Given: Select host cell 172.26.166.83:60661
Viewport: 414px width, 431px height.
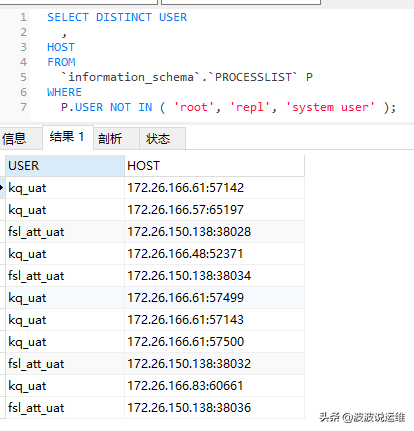Looking at the screenshot, I should (x=214, y=386).
